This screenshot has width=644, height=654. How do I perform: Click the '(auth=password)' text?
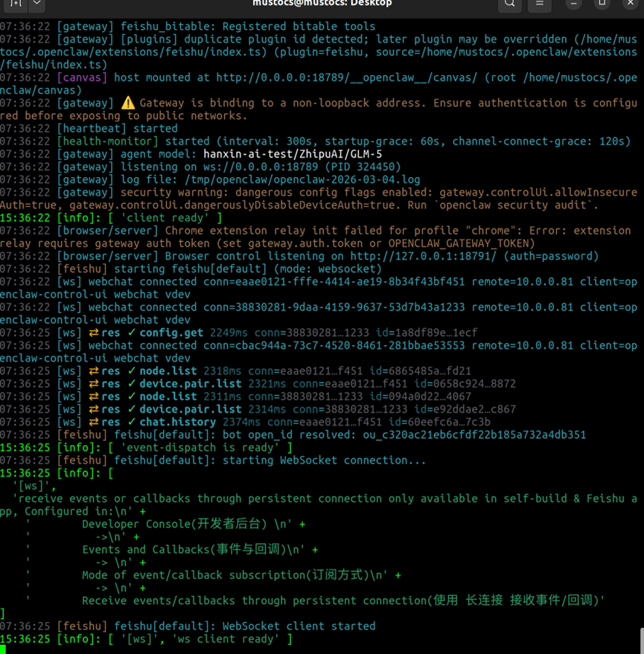(551, 256)
